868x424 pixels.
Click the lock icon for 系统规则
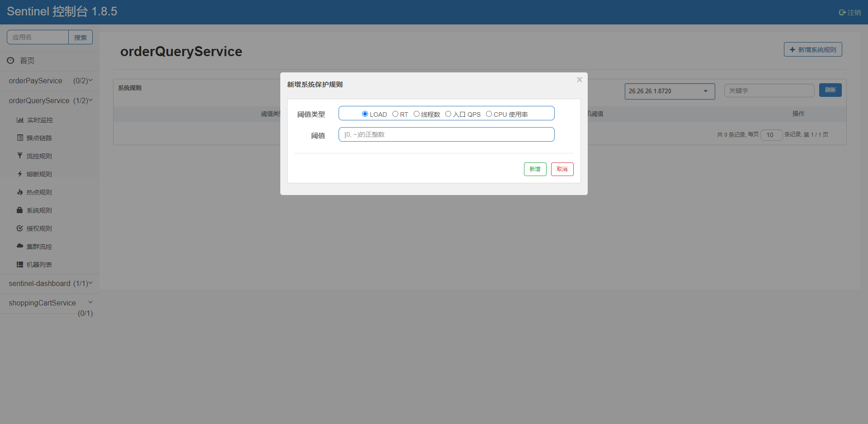coord(20,210)
